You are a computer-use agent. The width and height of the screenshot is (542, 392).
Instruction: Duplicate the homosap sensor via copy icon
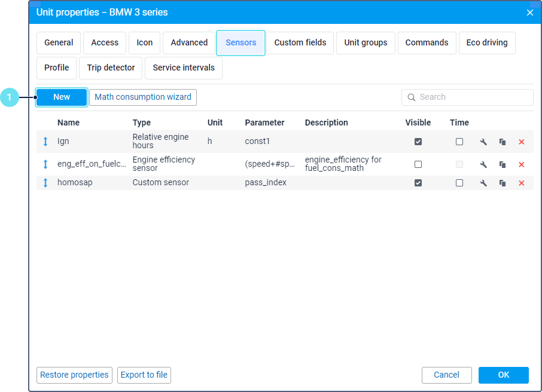point(503,183)
